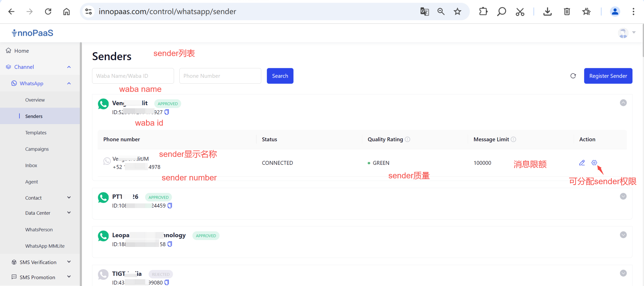Viewport: 644px width, 286px height.
Task: Click the Waba Name/Waba ID field
Action: point(133,76)
